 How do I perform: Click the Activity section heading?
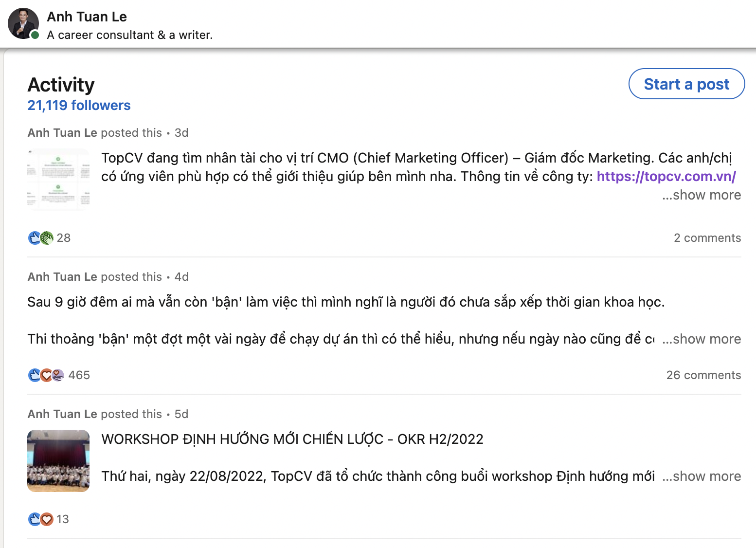61,85
